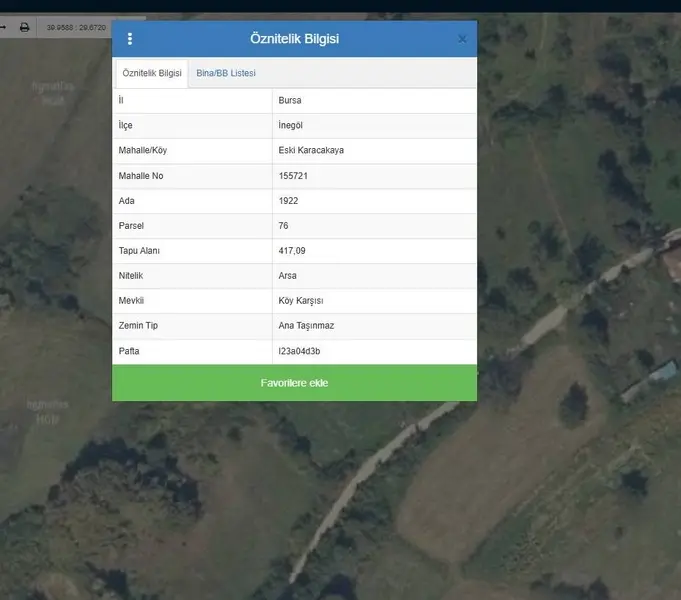The height and width of the screenshot is (600, 681).
Task: Click the Pafta value l23a04d3b
Action: pos(299,351)
